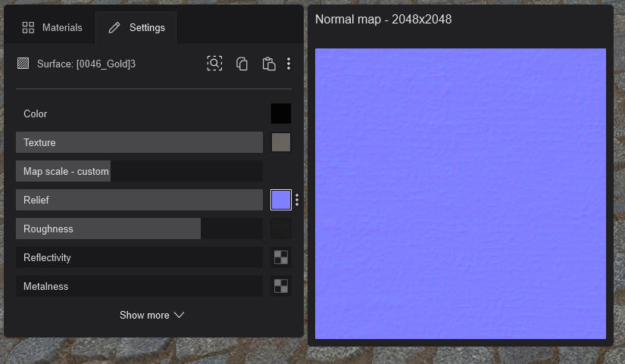Click the gray Texture map thumbnail
The height and width of the screenshot is (364, 625).
click(281, 142)
